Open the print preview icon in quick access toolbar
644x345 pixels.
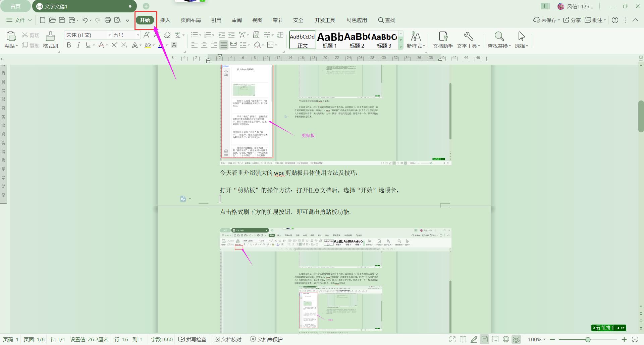coord(117,20)
